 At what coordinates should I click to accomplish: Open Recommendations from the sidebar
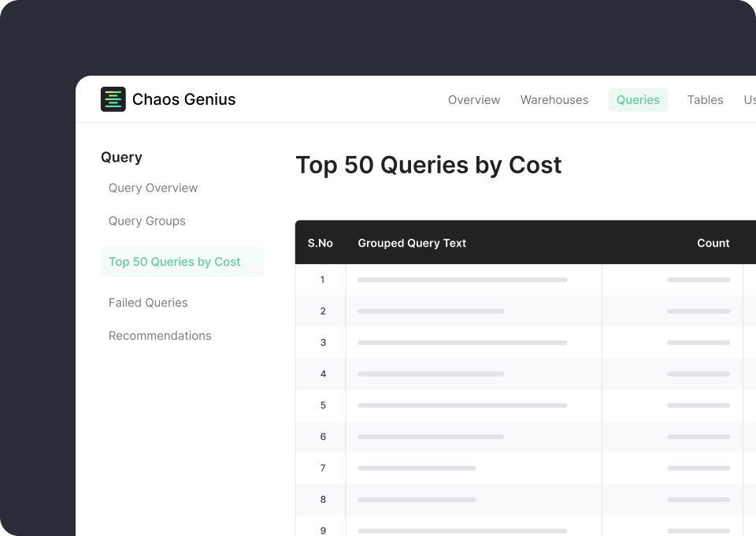click(x=160, y=336)
